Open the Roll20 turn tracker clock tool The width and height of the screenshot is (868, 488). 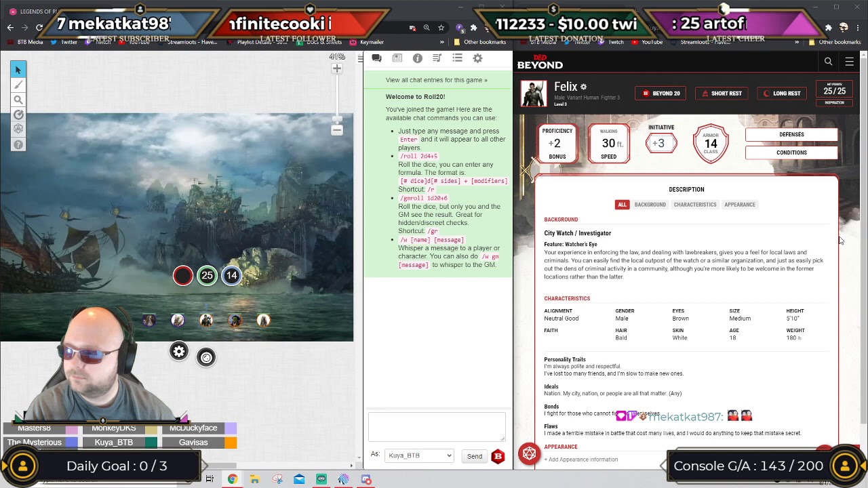[x=18, y=115]
